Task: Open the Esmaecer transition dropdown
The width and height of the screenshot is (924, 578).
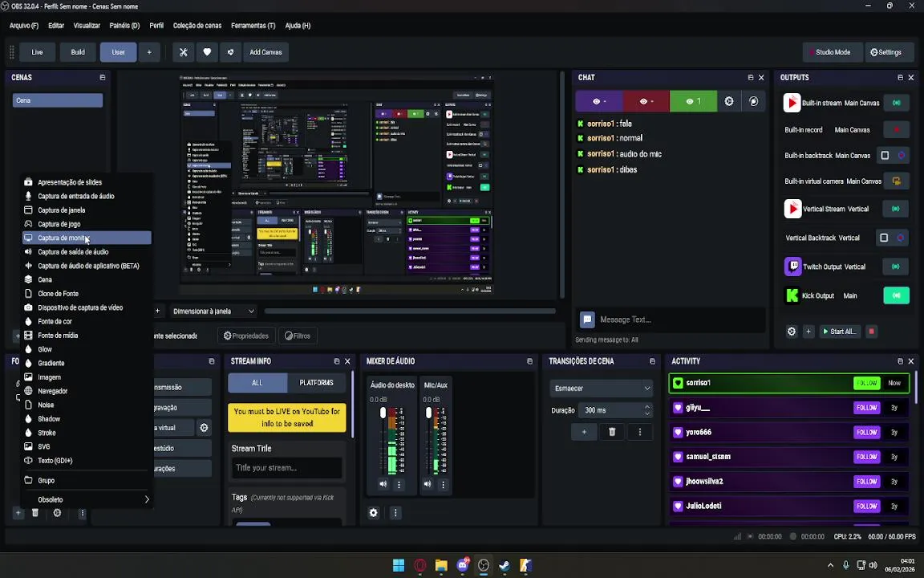Action: point(601,388)
